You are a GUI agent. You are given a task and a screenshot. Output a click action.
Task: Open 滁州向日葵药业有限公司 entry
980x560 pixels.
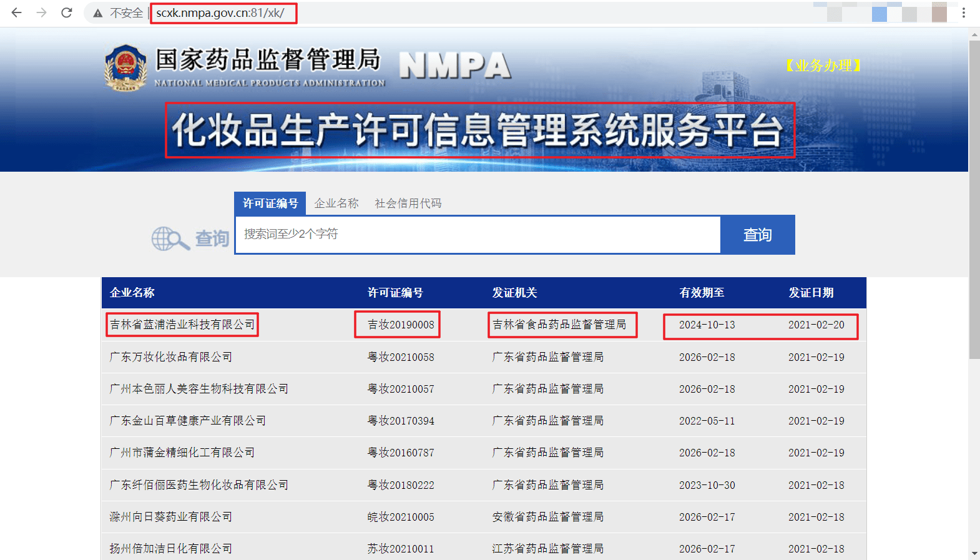[x=171, y=517]
